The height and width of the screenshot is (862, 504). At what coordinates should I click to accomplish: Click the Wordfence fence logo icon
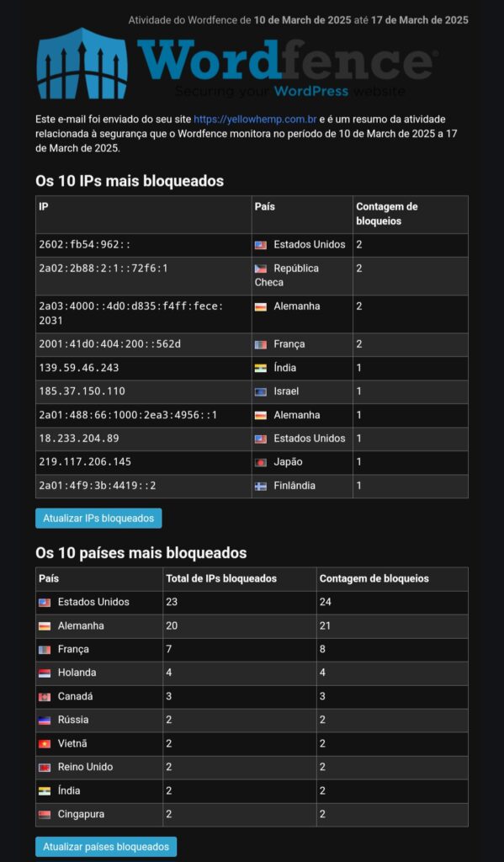click(82, 63)
